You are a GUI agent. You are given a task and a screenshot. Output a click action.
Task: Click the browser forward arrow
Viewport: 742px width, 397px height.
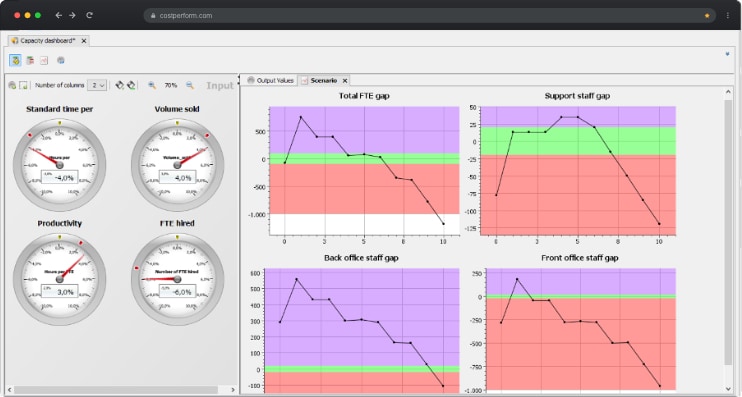pyautogui.click(x=72, y=15)
